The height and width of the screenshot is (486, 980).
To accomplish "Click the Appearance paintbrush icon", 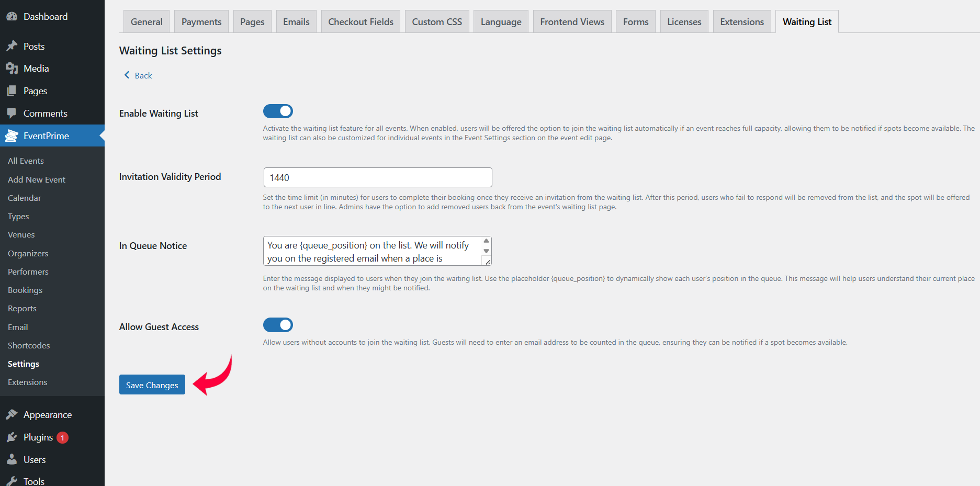I will click(12, 415).
